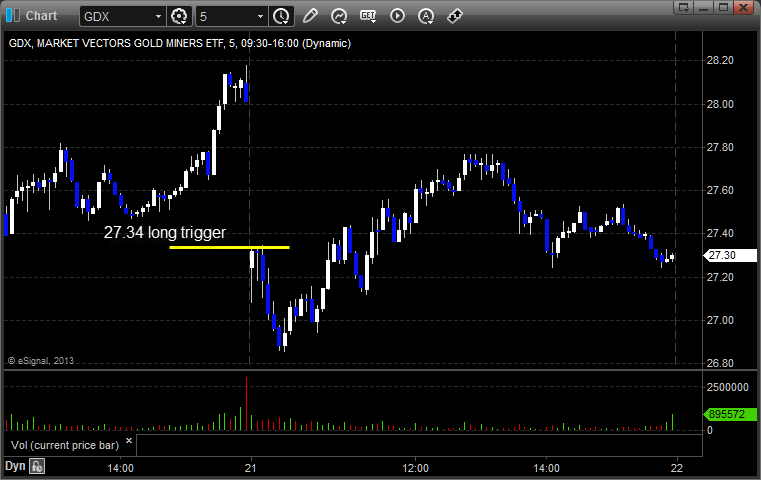Open the alerts circled-A icon menu
The width and height of the screenshot is (761, 480).
click(x=426, y=17)
